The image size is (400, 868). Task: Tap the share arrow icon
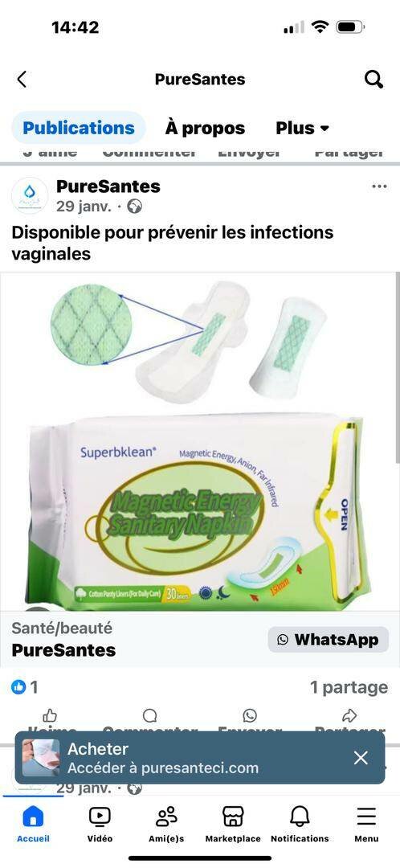tap(349, 716)
